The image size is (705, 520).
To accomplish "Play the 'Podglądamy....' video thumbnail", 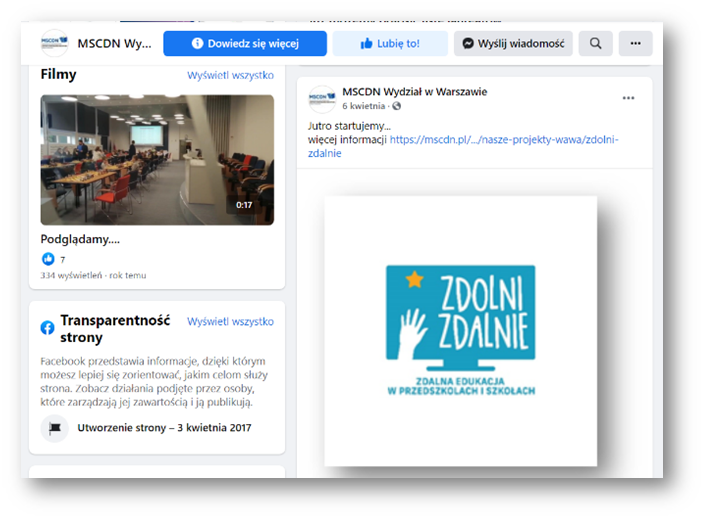I will pos(157,160).
